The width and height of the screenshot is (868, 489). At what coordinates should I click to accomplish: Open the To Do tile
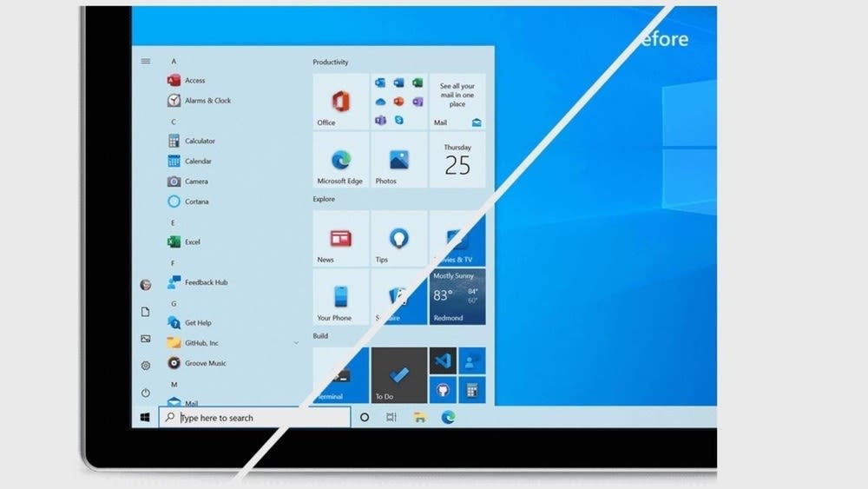[x=399, y=375]
